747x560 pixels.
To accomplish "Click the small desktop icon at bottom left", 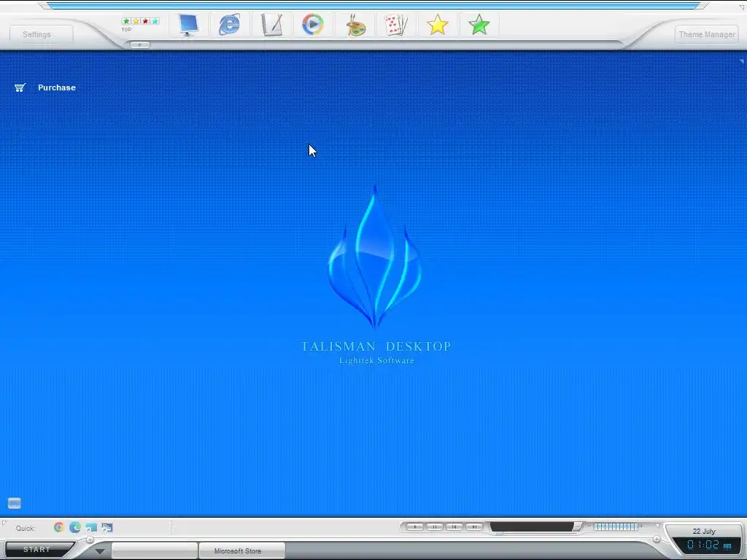I will [15, 503].
